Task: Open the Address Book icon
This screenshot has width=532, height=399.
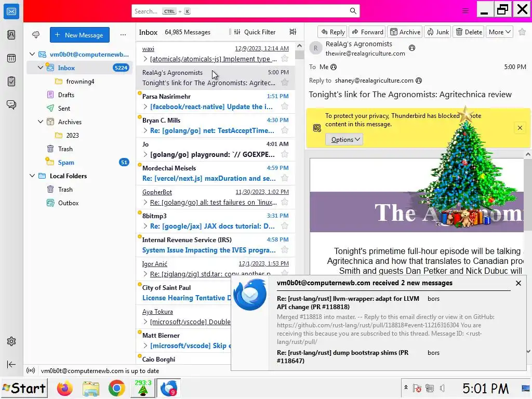Action: click(x=11, y=35)
